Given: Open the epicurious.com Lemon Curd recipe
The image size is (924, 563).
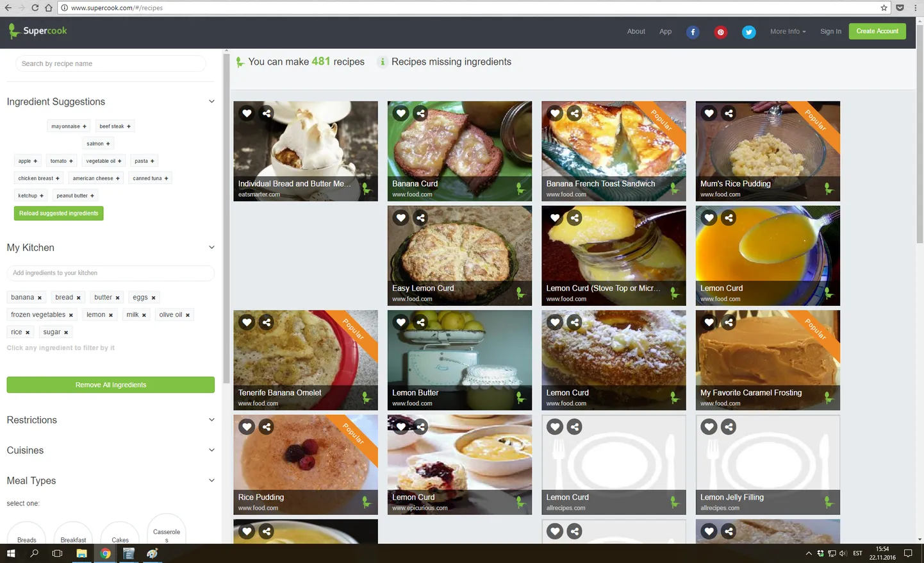Looking at the screenshot, I should (x=459, y=465).
